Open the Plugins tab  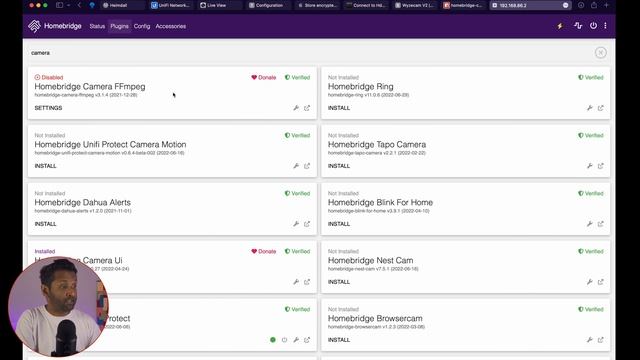(x=119, y=26)
